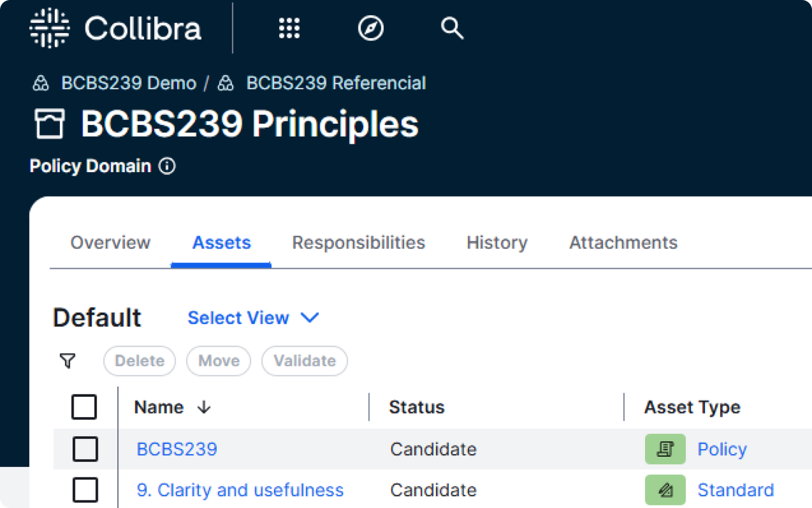Click the Collibra logo icon
This screenshot has width=812, height=508.
[50, 28]
